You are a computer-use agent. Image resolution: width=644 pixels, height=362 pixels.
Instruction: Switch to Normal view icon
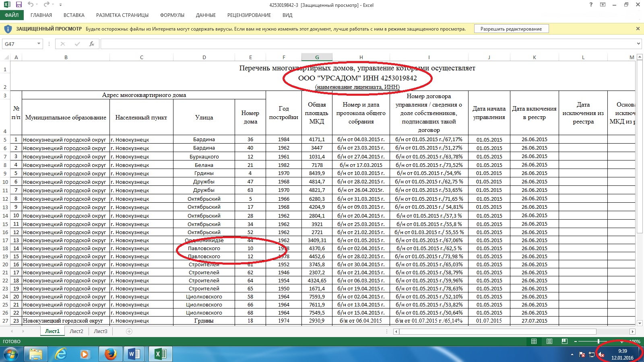[x=534, y=341]
